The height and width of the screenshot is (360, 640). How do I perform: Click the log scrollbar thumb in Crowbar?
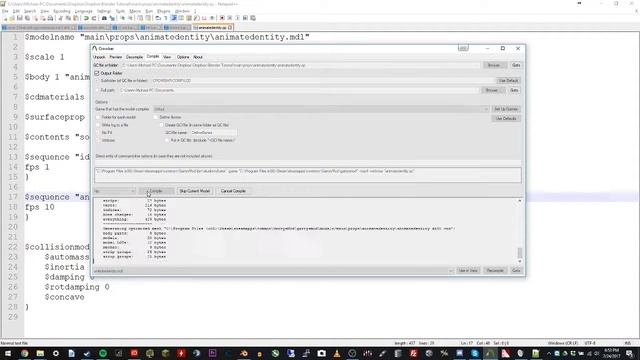point(520,253)
